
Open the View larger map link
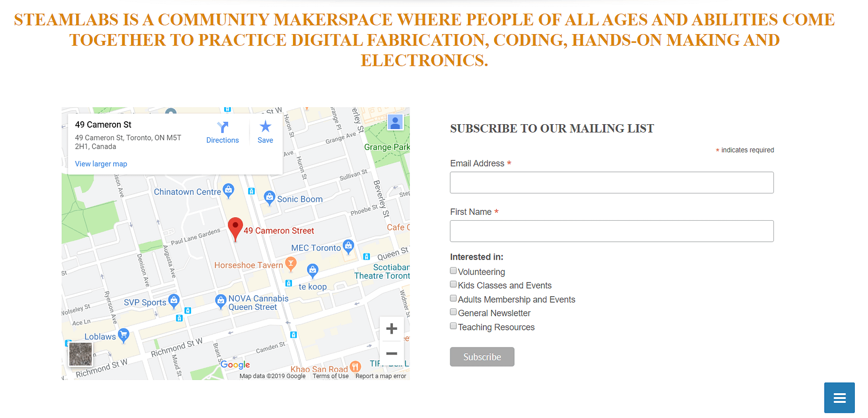tap(101, 164)
